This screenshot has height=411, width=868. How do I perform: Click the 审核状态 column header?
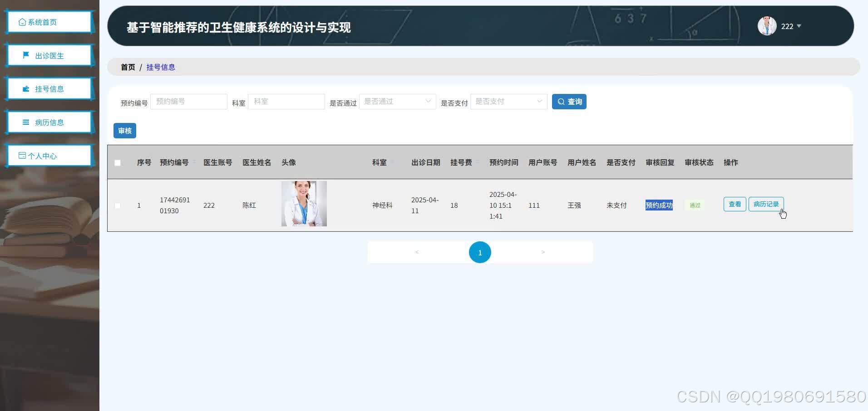[x=699, y=162]
